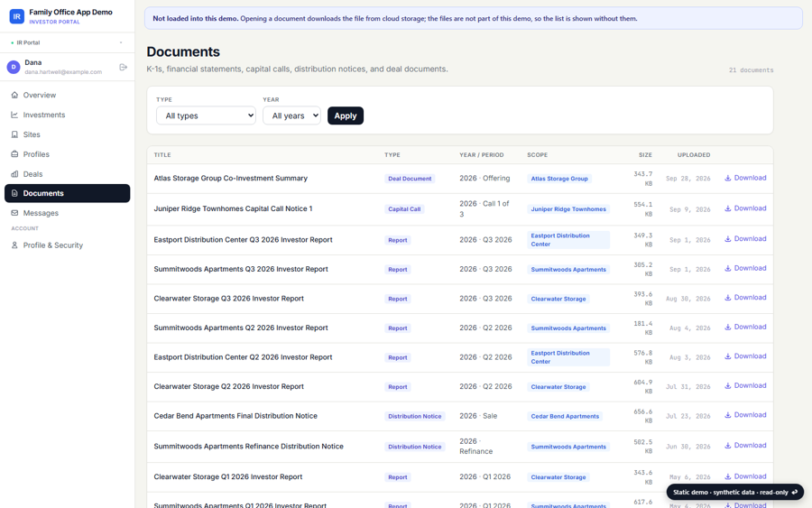Click download icon for Eastport Q2 2026 report

click(727, 356)
